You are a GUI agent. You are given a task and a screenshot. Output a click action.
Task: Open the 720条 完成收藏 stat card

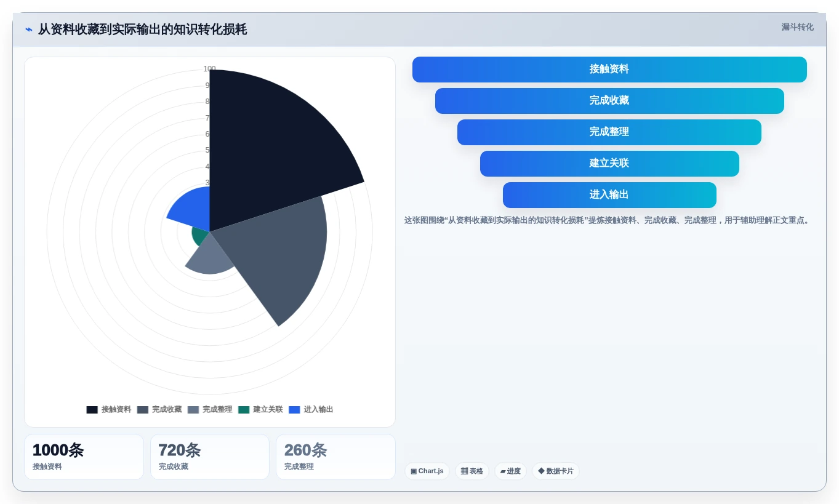[x=210, y=457]
